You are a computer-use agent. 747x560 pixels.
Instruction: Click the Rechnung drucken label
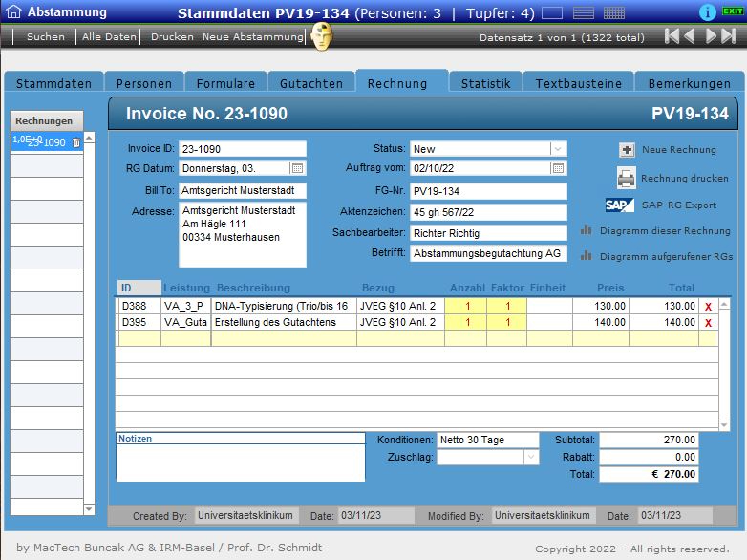tap(685, 179)
